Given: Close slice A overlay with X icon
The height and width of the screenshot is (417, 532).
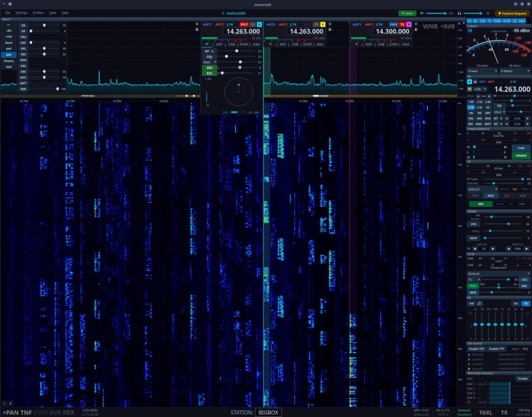Looking at the screenshot, I should [x=197, y=24].
